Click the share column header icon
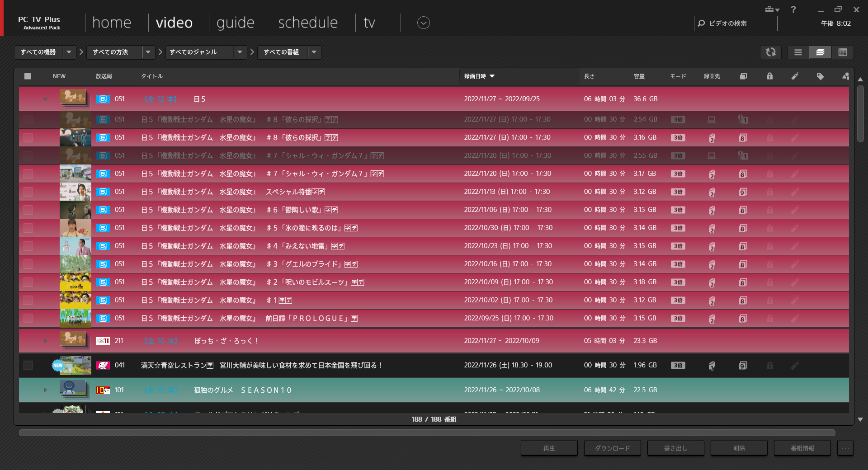This screenshot has width=868, height=470. pyautogui.click(x=845, y=76)
